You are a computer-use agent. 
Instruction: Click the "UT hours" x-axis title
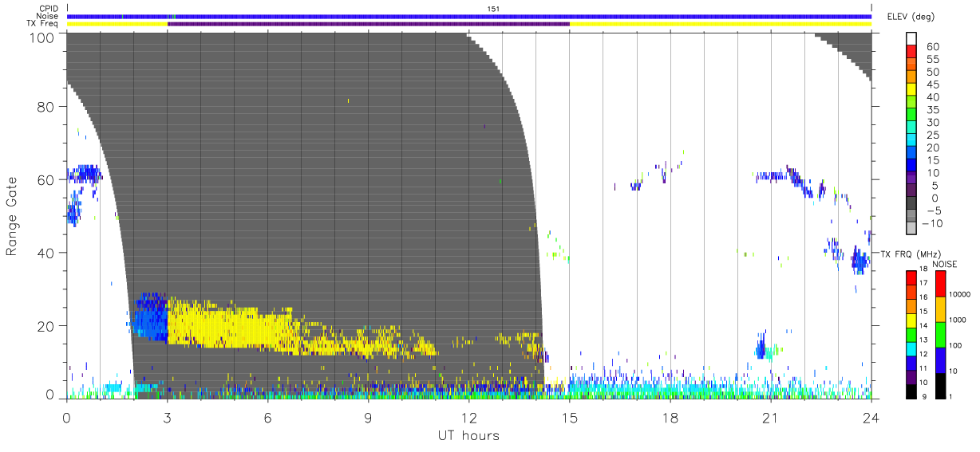(468, 436)
